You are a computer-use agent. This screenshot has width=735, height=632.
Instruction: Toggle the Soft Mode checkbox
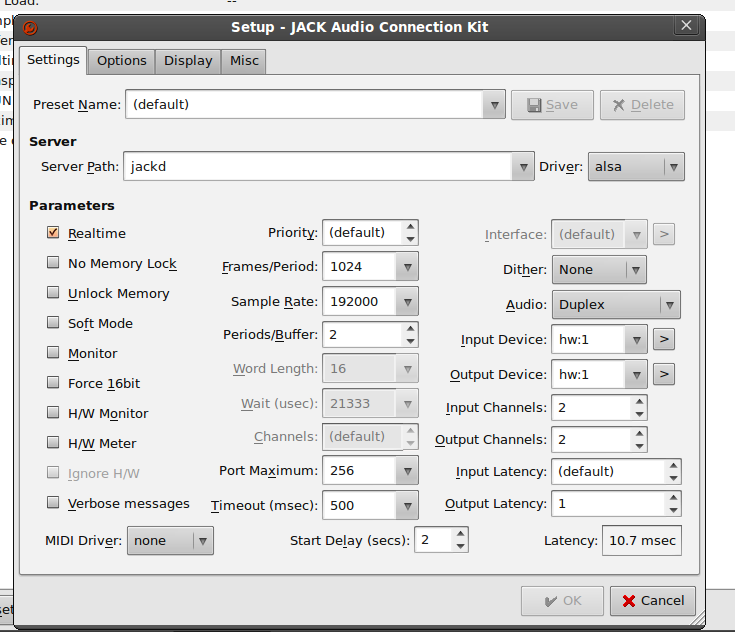53,323
